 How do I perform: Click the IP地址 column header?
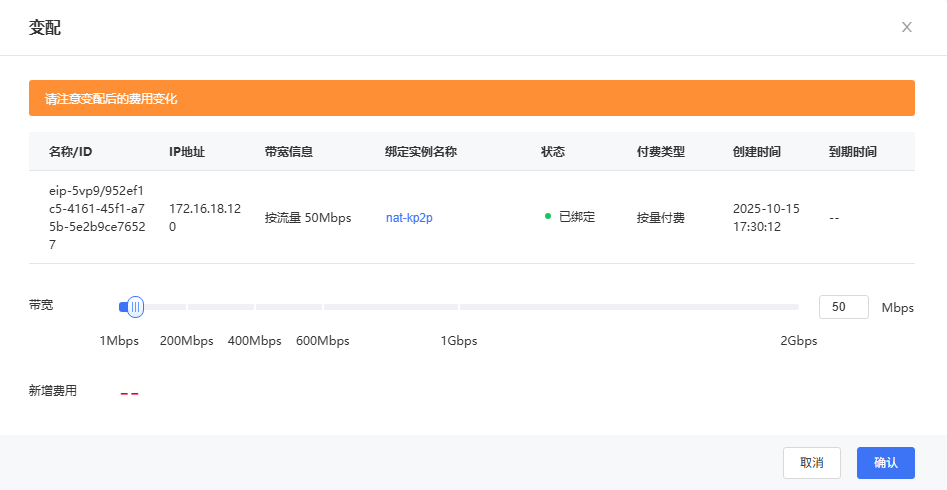[x=187, y=152]
